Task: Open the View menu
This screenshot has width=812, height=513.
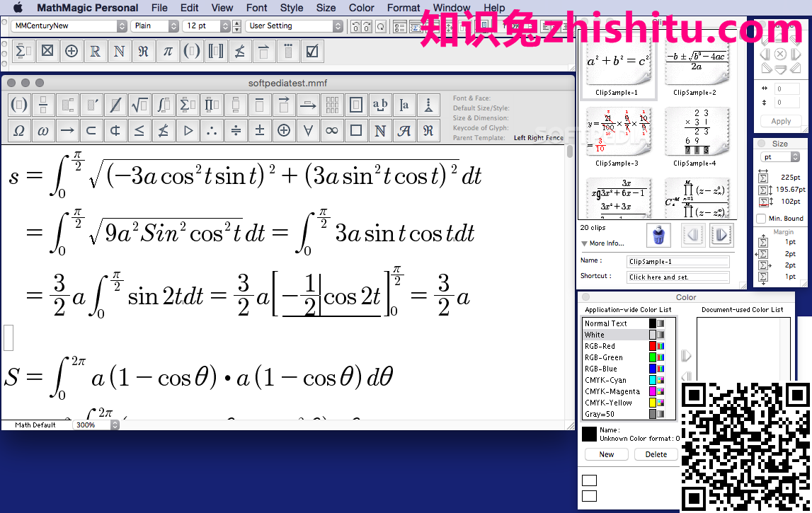Action: [x=222, y=8]
